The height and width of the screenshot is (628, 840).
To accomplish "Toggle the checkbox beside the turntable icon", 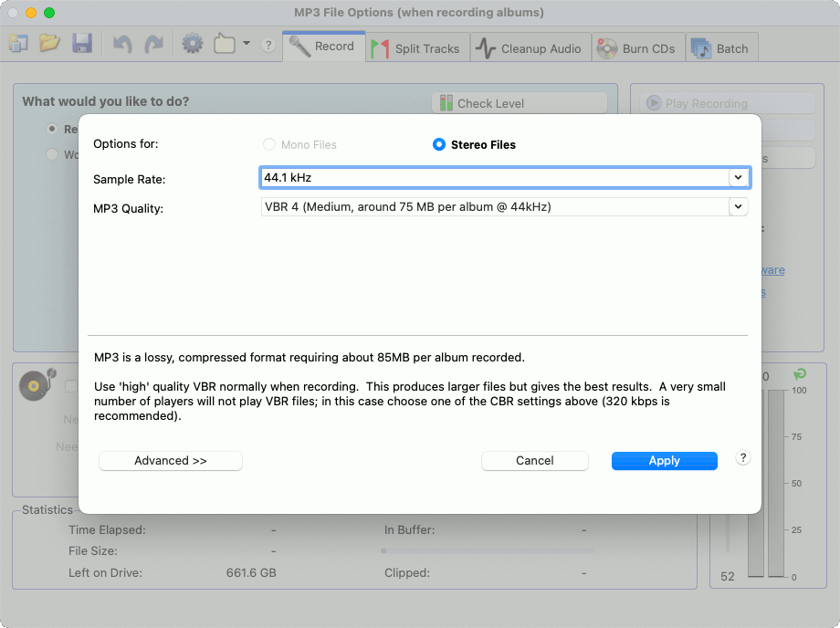I will tap(70, 386).
